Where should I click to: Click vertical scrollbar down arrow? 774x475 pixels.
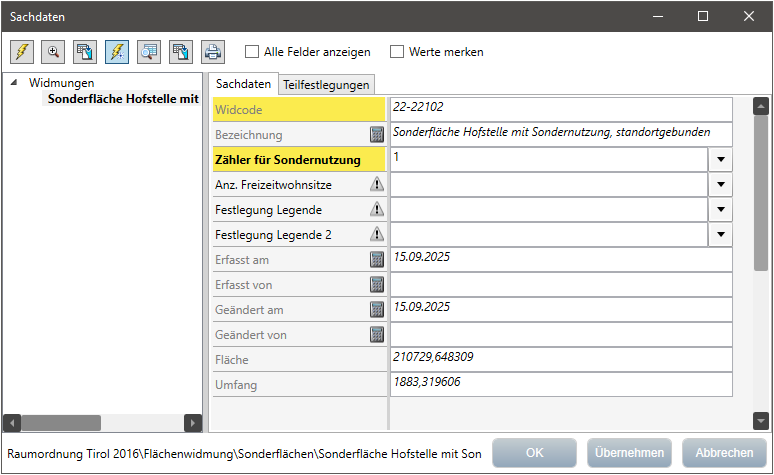761,421
